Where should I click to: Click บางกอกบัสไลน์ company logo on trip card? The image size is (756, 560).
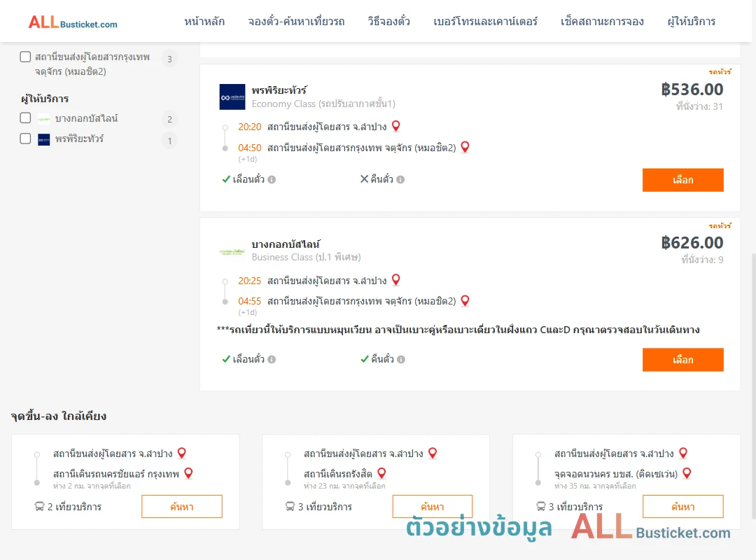(x=232, y=251)
